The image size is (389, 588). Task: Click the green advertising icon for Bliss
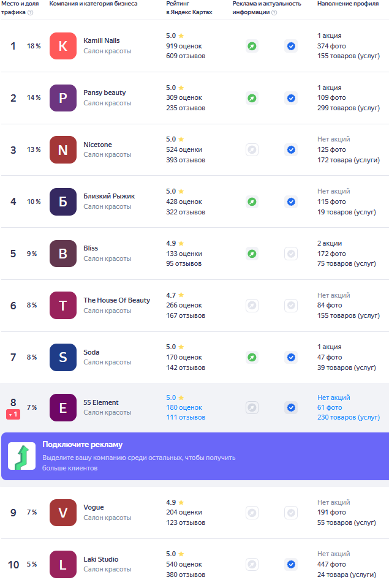click(x=252, y=254)
